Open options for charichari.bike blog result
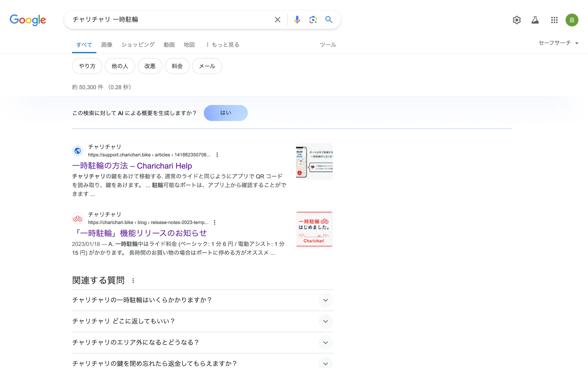Image resolution: width=588 pixels, height=368 pixels. pos(215,223)
